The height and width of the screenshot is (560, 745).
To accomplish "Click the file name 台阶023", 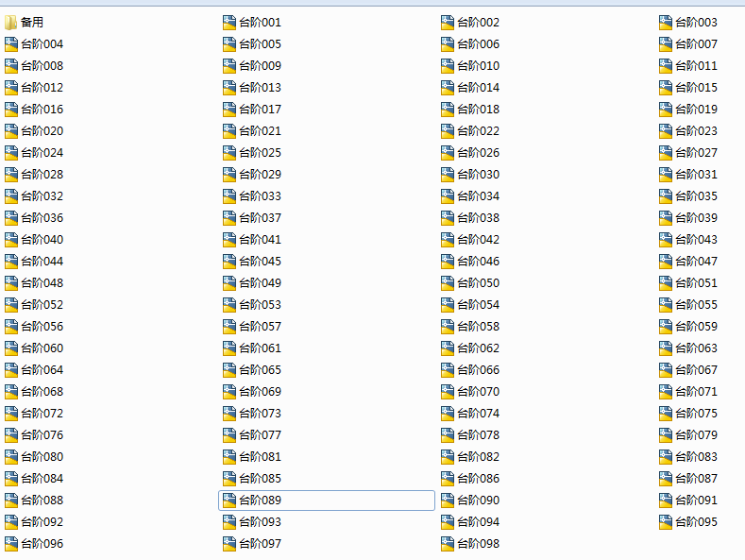I will click(696, 130).
